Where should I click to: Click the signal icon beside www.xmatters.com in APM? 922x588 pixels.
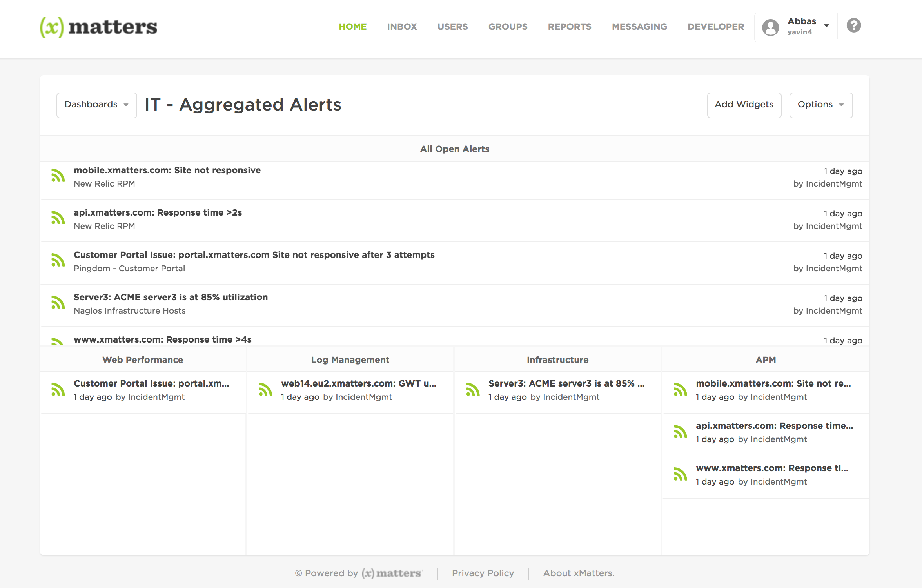click(680, 474)
